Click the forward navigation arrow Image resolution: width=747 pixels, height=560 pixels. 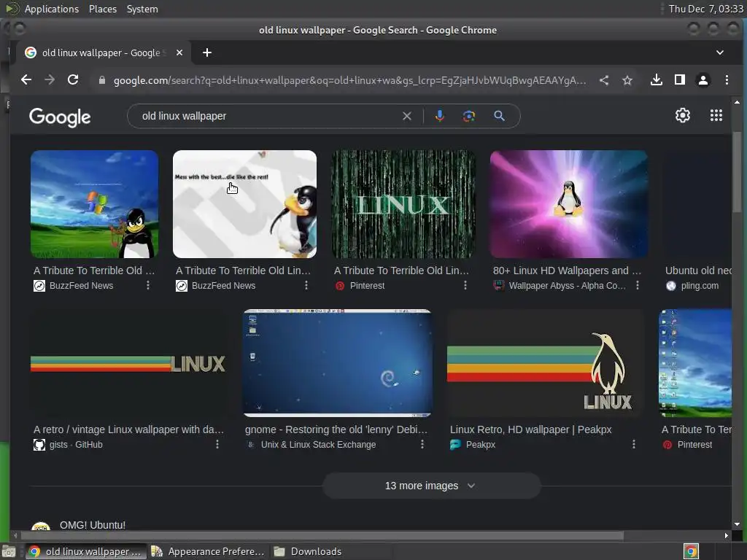click(50, 80)
